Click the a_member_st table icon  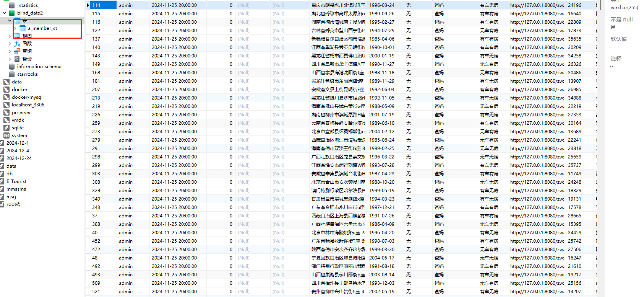pyautogui.click(x=23, y=28)
